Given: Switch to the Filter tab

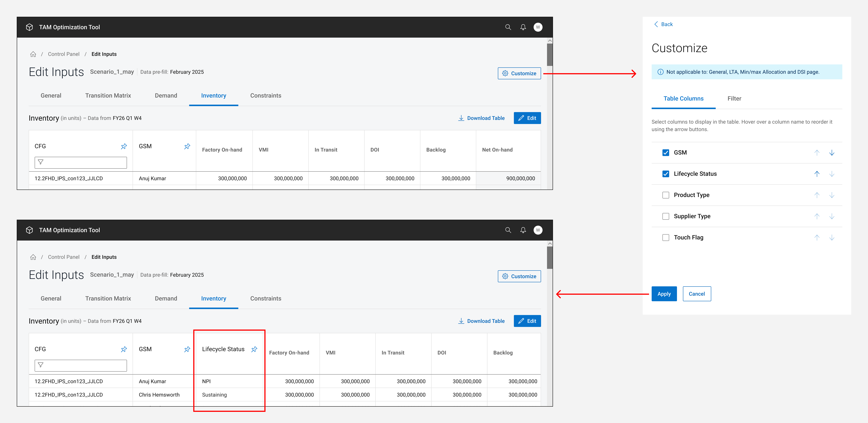Looking at the screenshot, I should point(734,99).
